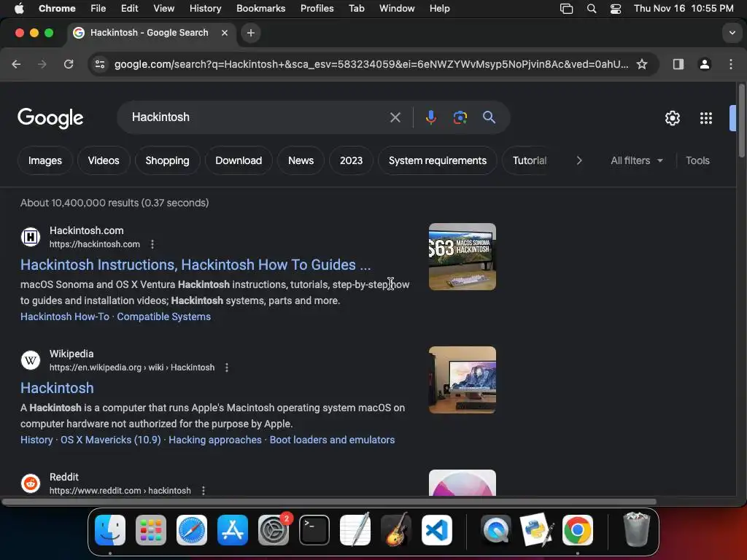The image size is (747, 560).
Task: Start voice search with microphone
Action: [430, 117]
